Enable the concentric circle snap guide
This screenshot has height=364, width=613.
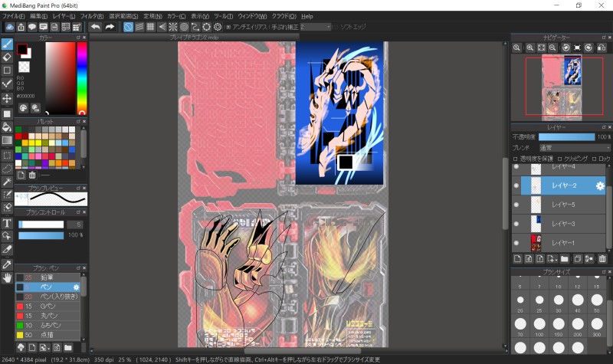pyautogui.click(x=184, y=27)
